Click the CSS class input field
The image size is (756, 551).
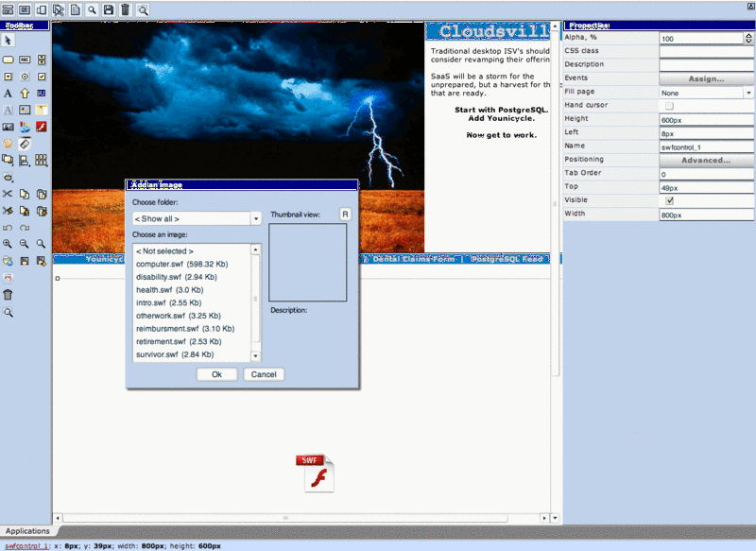(705, 51)
